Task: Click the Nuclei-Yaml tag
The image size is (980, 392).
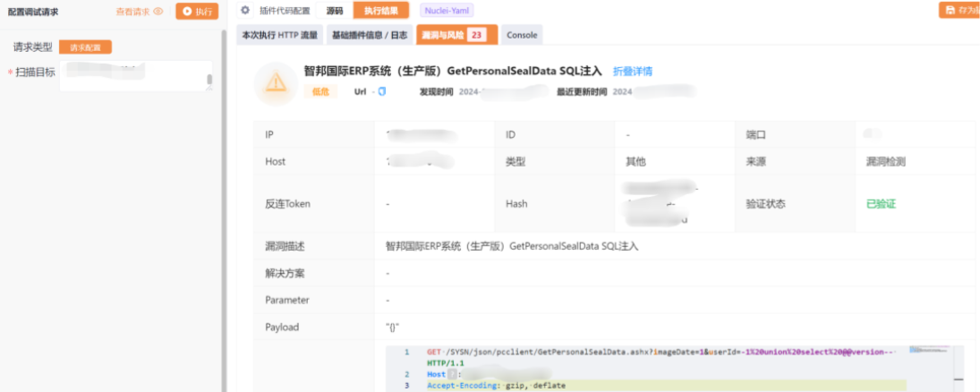Action: (x=447, y=10)
